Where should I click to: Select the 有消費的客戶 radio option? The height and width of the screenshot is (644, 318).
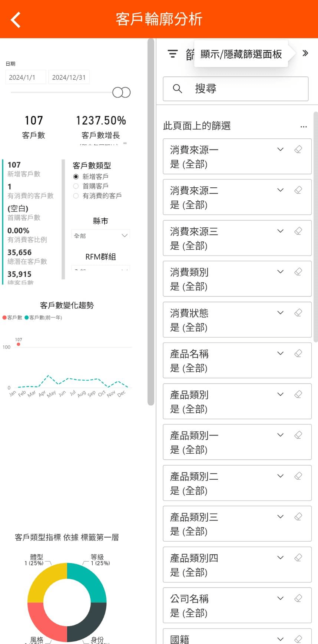click(76, 195)
